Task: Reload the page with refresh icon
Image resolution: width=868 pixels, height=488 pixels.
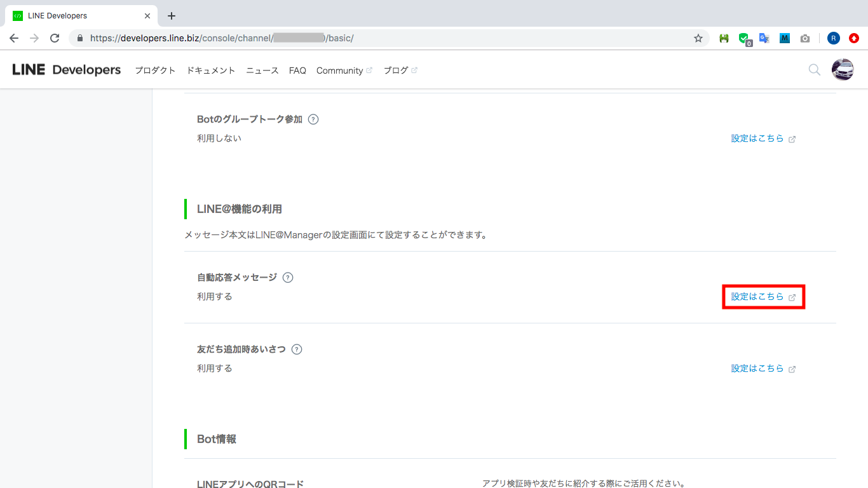Action: (x=55, y=38)
